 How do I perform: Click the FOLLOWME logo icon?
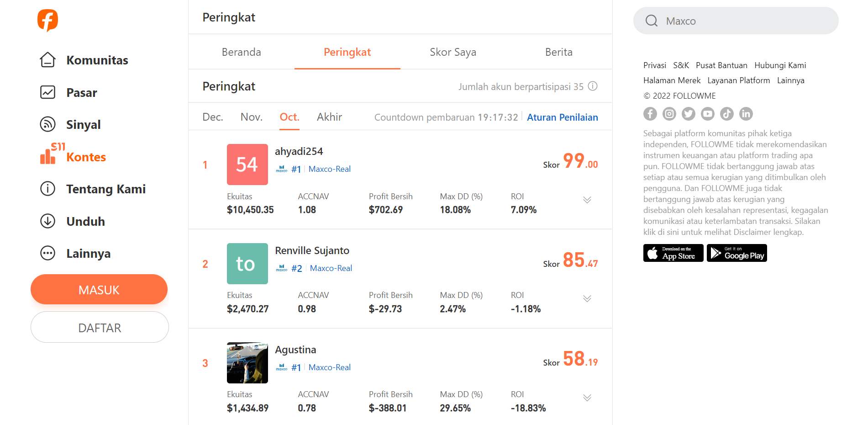(x=47, y=20)
